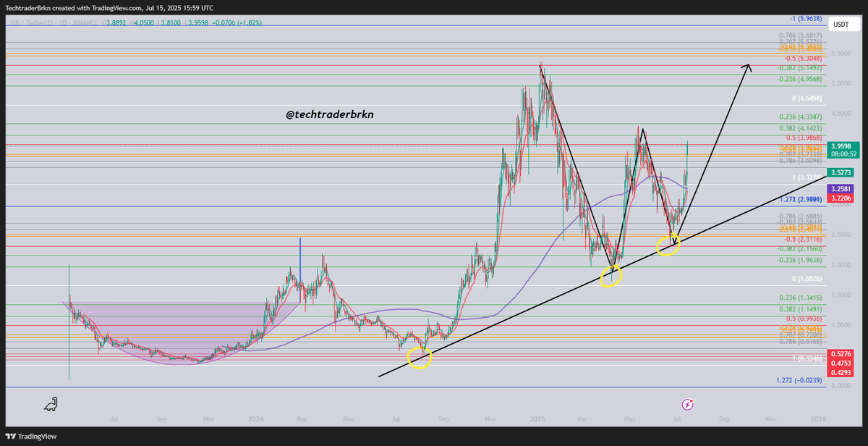The image size is (868, 446).
Task: Click the open value 3.8892
Action: tap(117, 23)
